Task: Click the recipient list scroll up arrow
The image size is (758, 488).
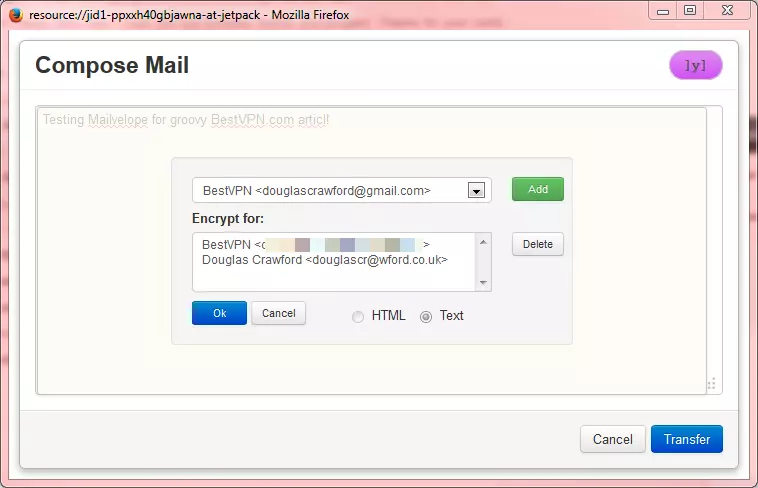Action: [x=483, y=242]
